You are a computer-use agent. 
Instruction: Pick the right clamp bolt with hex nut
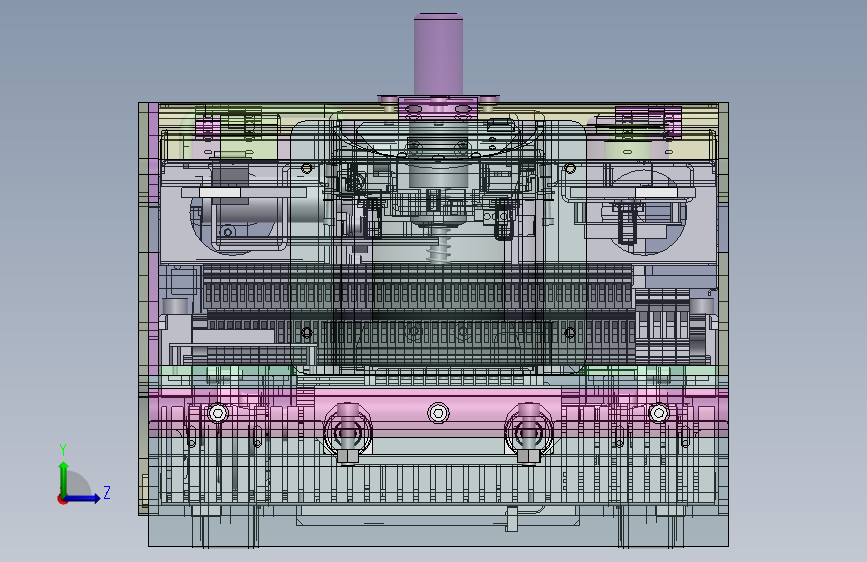[x=528, y=434]
